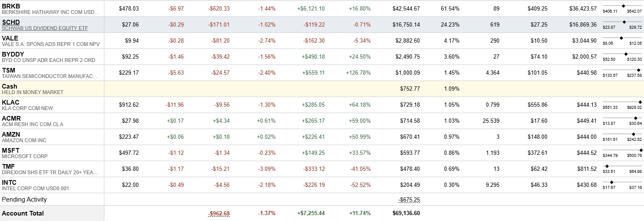Viewport: 644px width, 221px height.
Task: Click Direxion SHS ETF description text
Action: [x=50, y=172]
